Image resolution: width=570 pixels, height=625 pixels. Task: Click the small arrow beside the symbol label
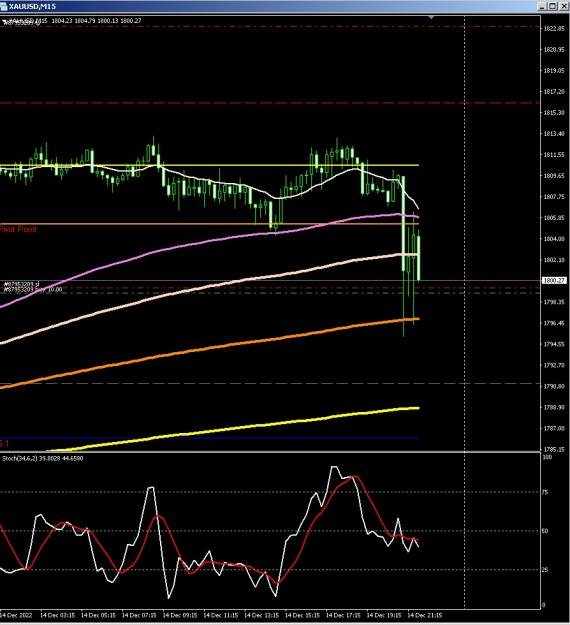[x=4, y=20]
